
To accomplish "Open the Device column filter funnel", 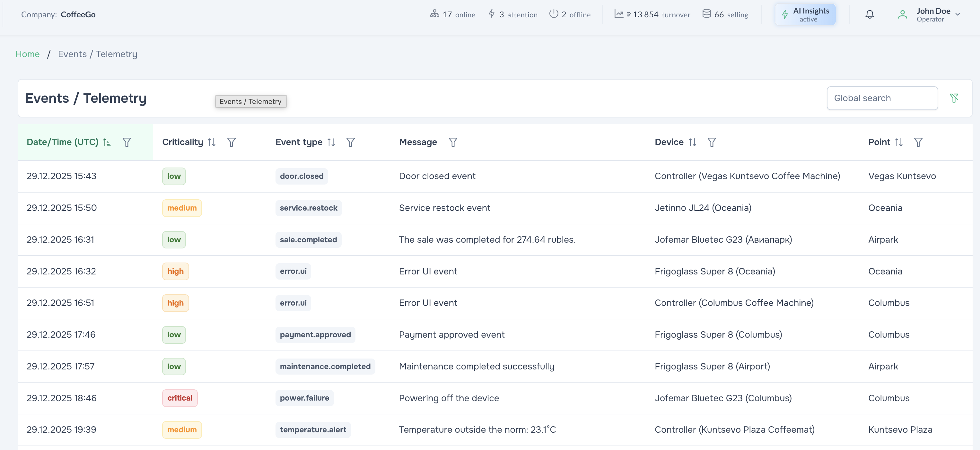I will [x=712, y=142].
